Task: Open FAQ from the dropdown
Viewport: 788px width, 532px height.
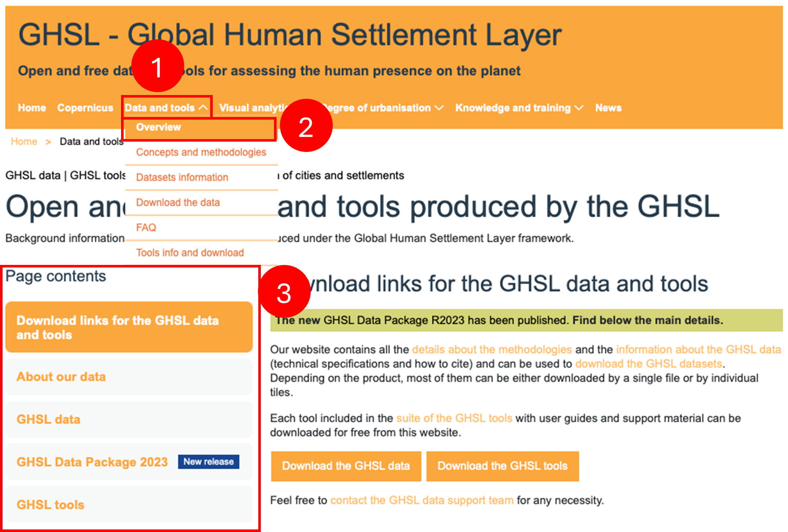Action: pyautogui.click(x=146, y=227)
